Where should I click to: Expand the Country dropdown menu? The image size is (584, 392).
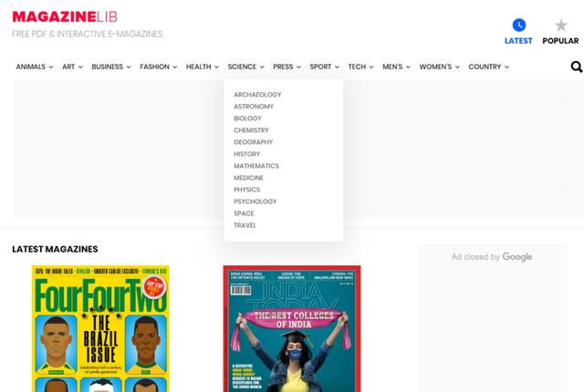tap(488, 67)
